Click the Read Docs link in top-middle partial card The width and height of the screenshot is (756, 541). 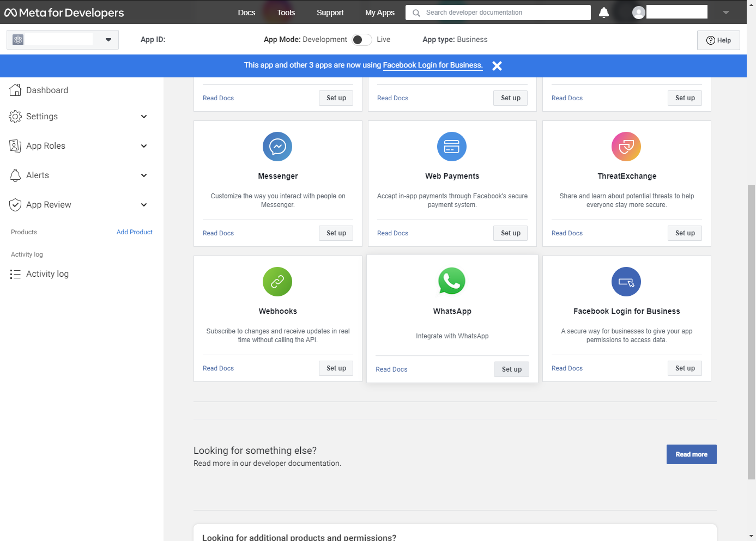click(x=392, y=98)
